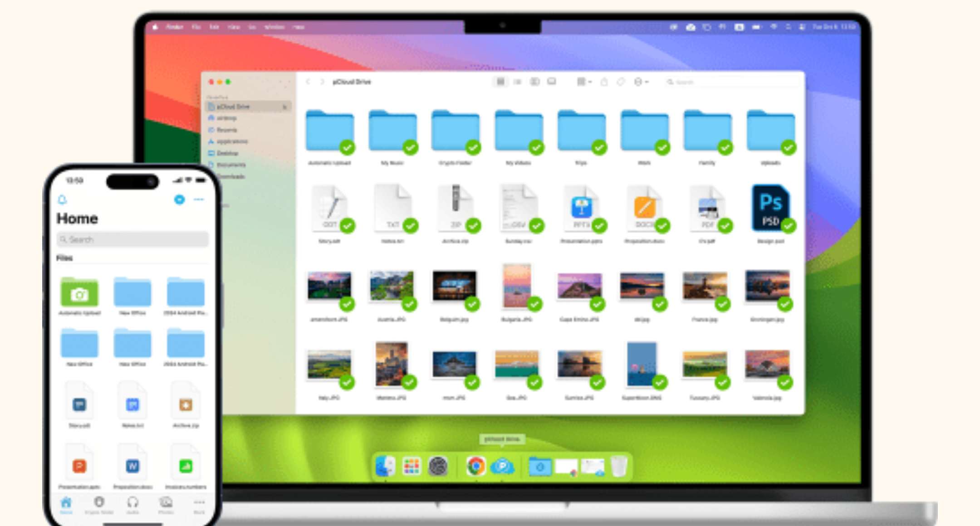Open the action ellipsis dropdown in Finder
Viewport: 980px width, 526px height.
tap(641, 82)
